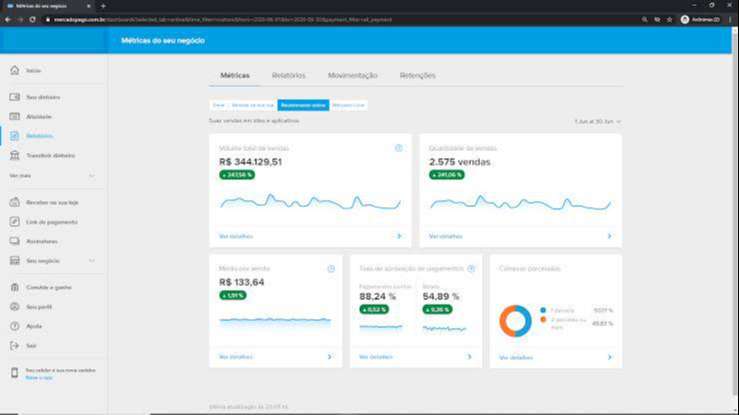739x415 pixels.
Task: Click info icon on the average-per-sale card
Action: click(331, 269)
